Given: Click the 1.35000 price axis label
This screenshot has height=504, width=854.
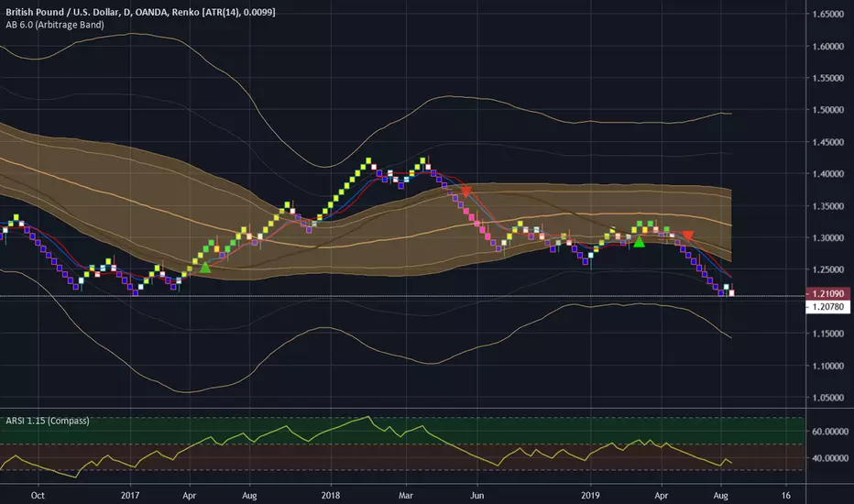Looking at the screenshot, I should [x=827, y=206].
